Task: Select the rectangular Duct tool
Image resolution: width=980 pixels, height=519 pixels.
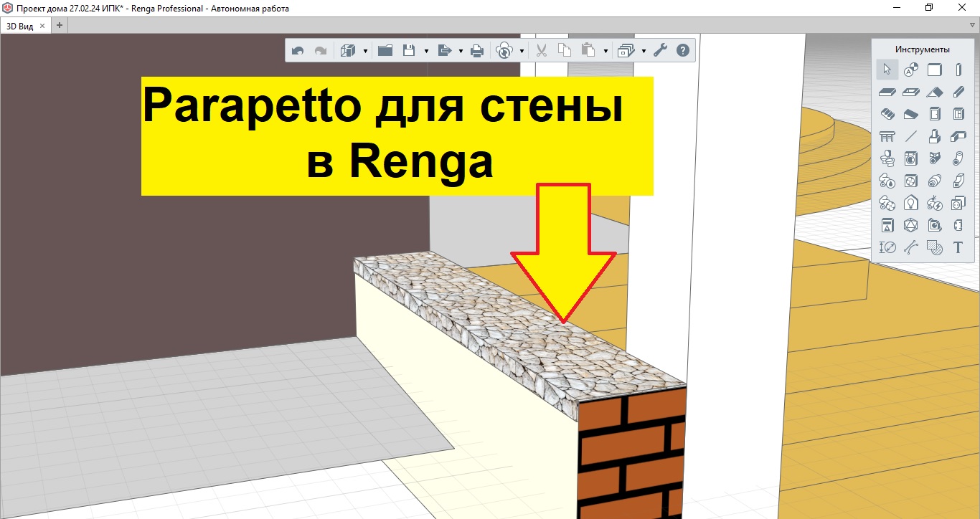Action: (958, 181)
